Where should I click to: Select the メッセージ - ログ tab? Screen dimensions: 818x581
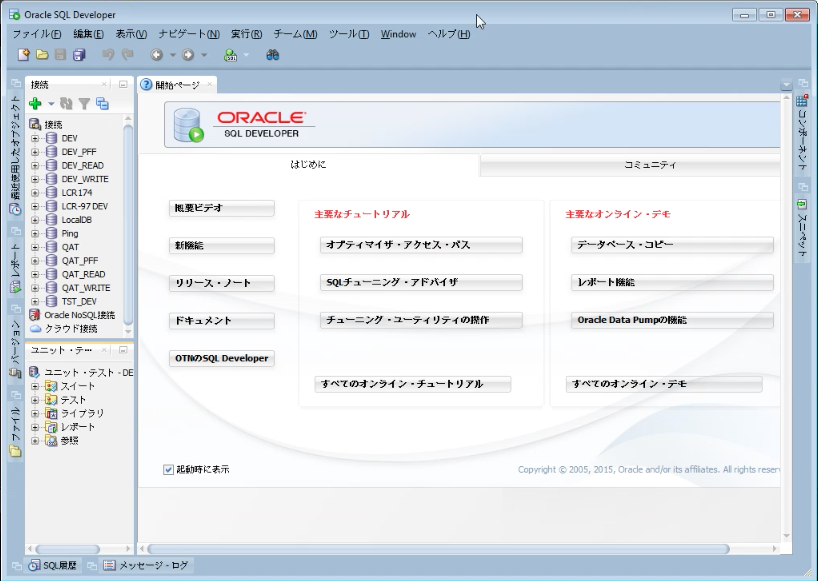click(146, 565)
